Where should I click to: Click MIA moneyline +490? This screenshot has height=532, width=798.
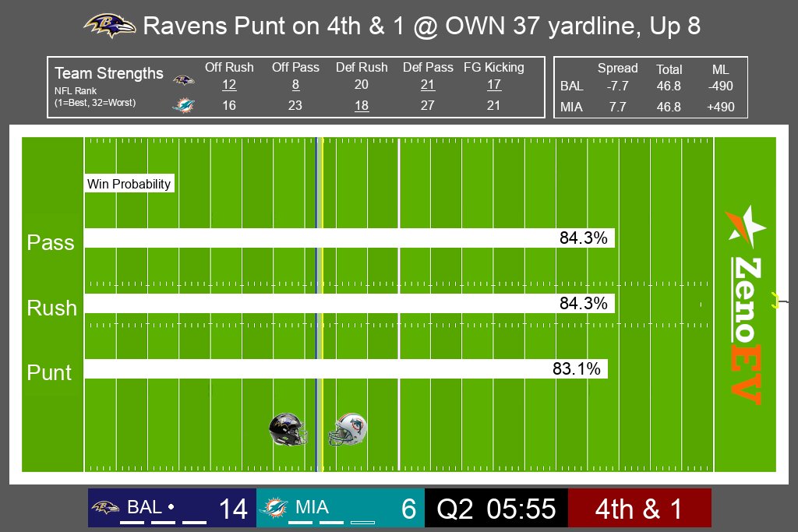[x=721, y=107]
